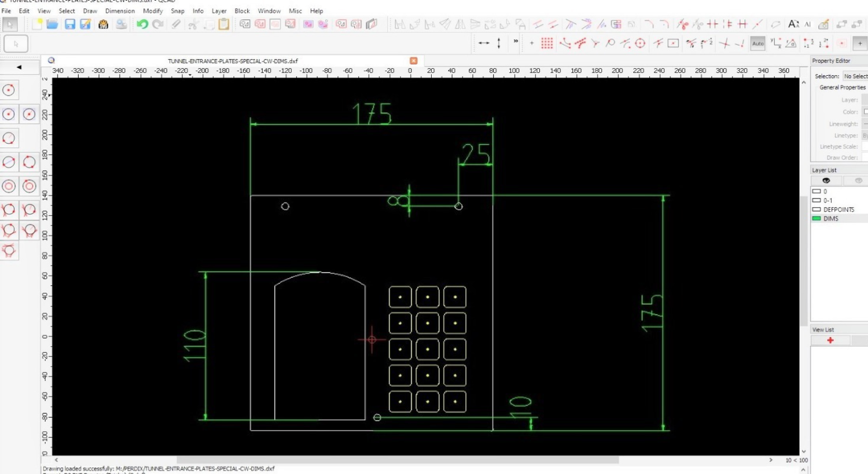Close the TUNNEL-ENTRANCE-PLATES drawing tab

[413, 61]
